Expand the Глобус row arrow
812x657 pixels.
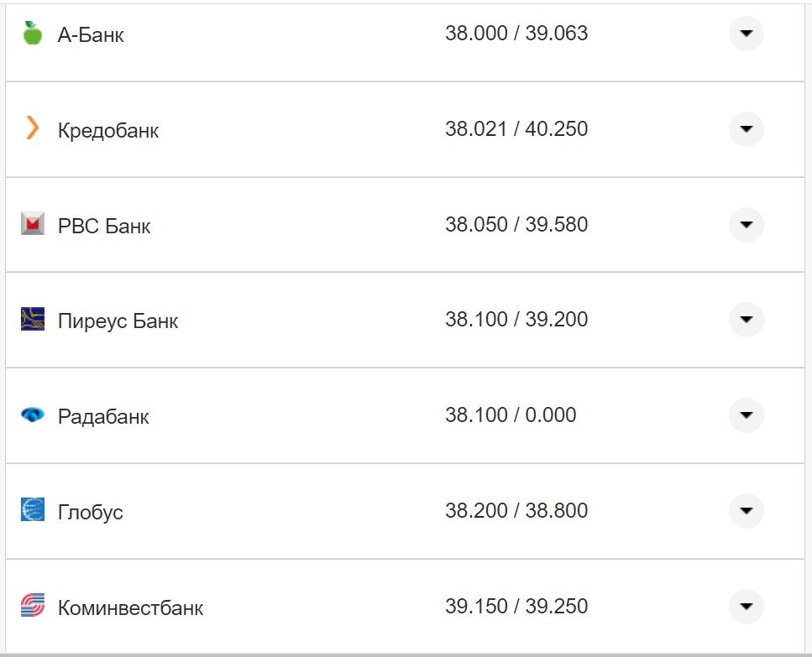click(746, 511)
